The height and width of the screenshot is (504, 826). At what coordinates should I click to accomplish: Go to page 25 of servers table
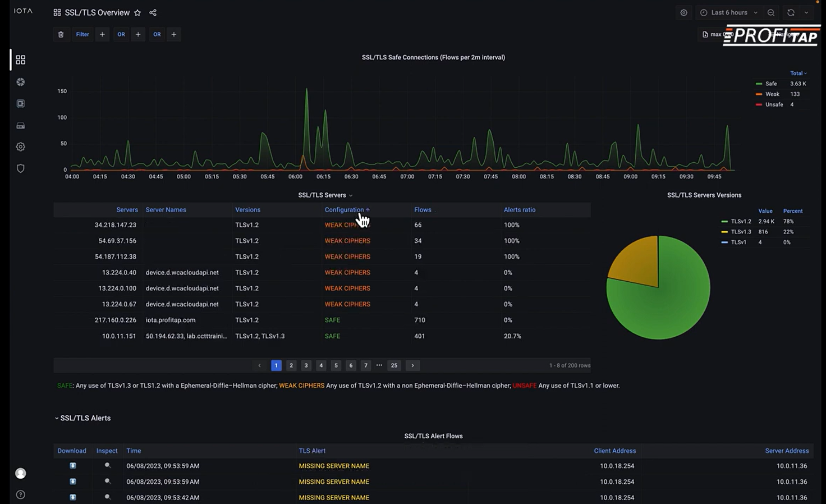(394, 365)
